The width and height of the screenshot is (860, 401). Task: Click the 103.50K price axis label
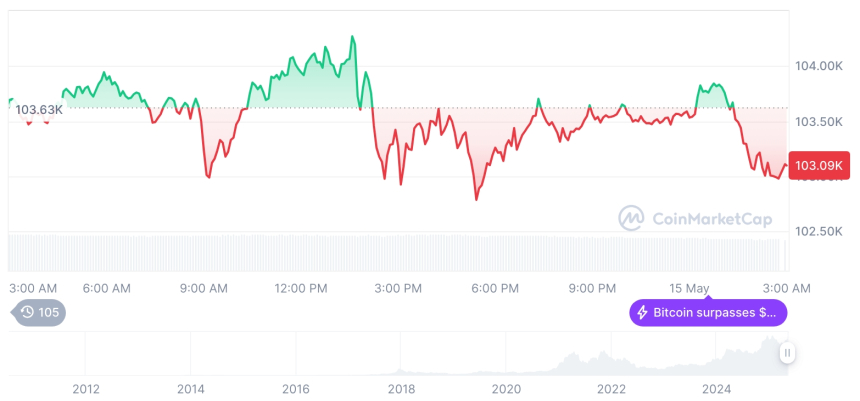click(x=819, y=121)
